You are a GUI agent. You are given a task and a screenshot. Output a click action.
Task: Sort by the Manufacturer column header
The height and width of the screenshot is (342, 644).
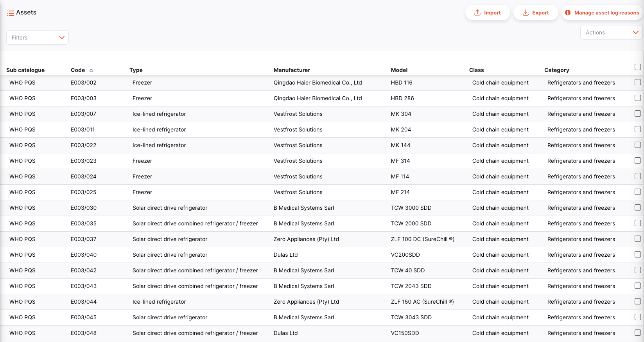292,70
